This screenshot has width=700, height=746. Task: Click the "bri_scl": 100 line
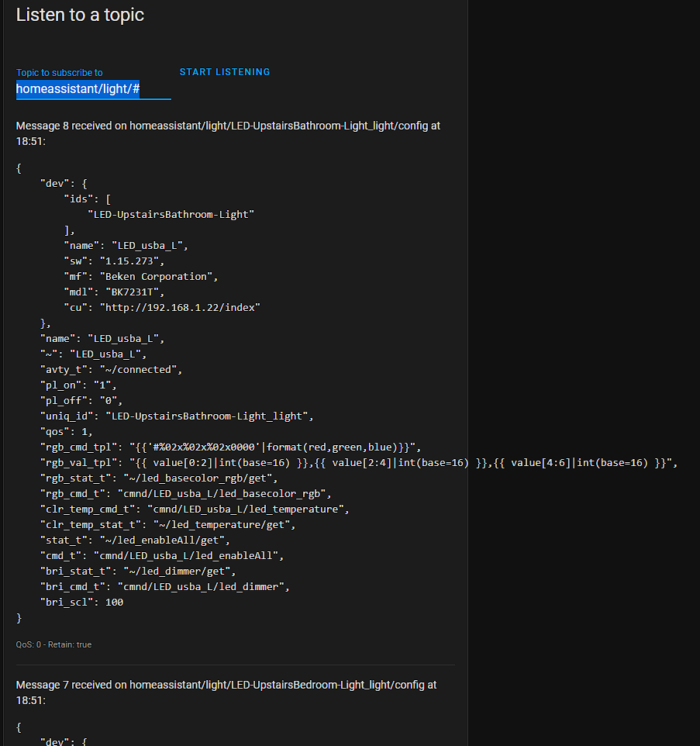(x=82, y=603)
